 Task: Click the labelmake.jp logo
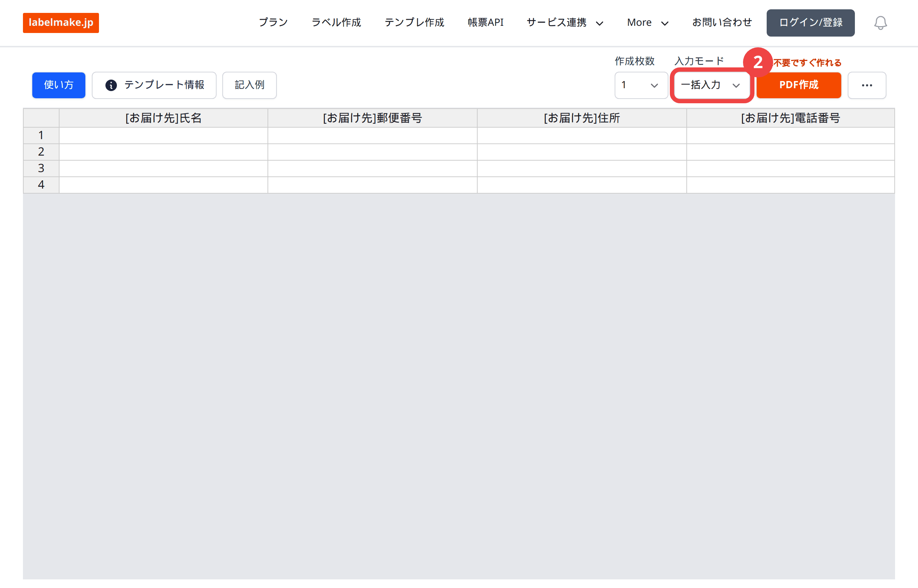[61, 23]
